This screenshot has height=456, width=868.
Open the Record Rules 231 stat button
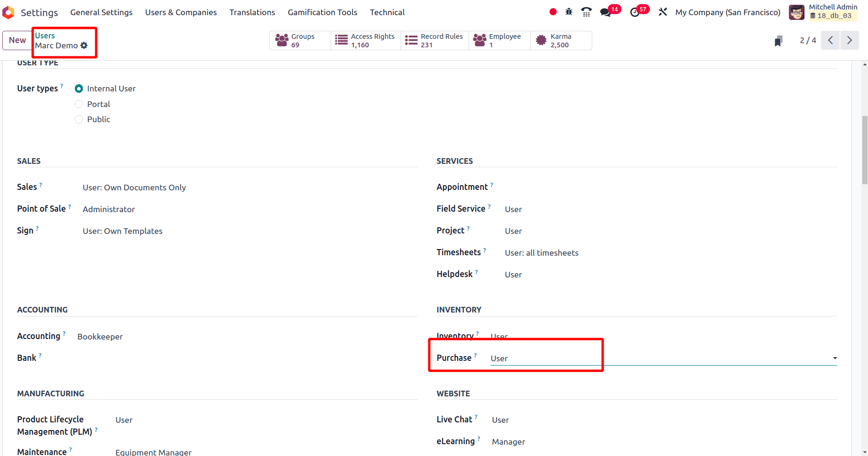[x=434, y=40]
